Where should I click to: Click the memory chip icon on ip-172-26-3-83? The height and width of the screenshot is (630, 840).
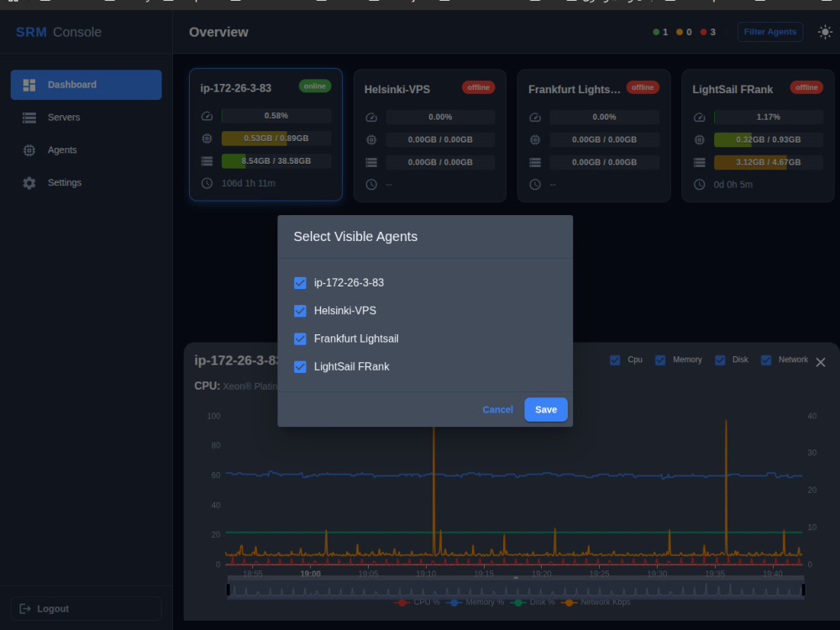click(207, 139)
